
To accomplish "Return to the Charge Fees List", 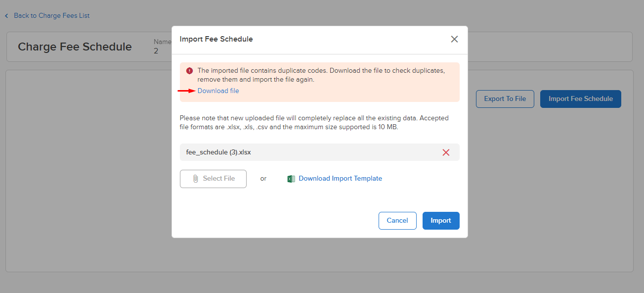I will coord(51,15).
